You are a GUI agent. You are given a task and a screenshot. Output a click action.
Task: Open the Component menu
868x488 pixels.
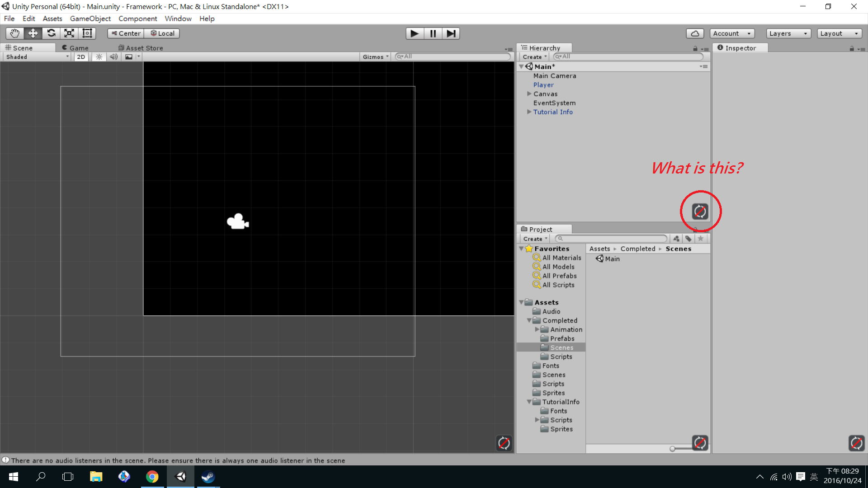137,19
